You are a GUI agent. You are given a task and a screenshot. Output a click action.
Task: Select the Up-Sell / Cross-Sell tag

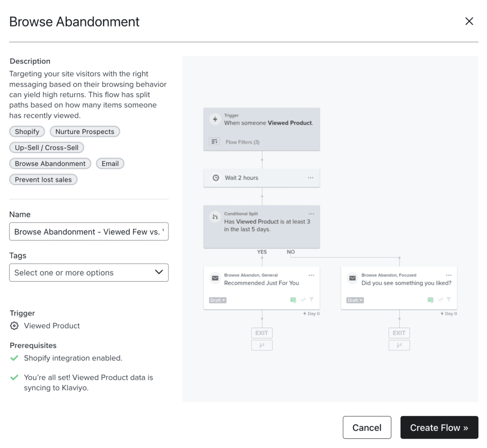(x=47, y=147)
